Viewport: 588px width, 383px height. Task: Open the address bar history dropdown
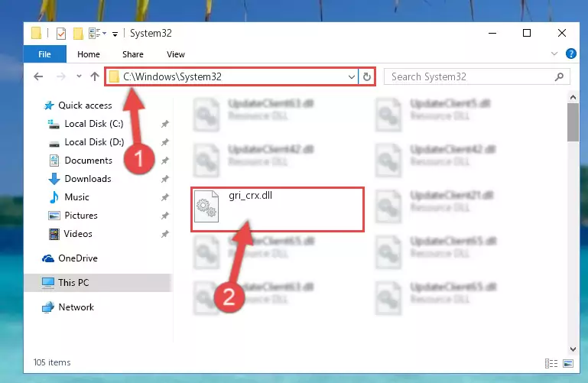tap(352, 76)
